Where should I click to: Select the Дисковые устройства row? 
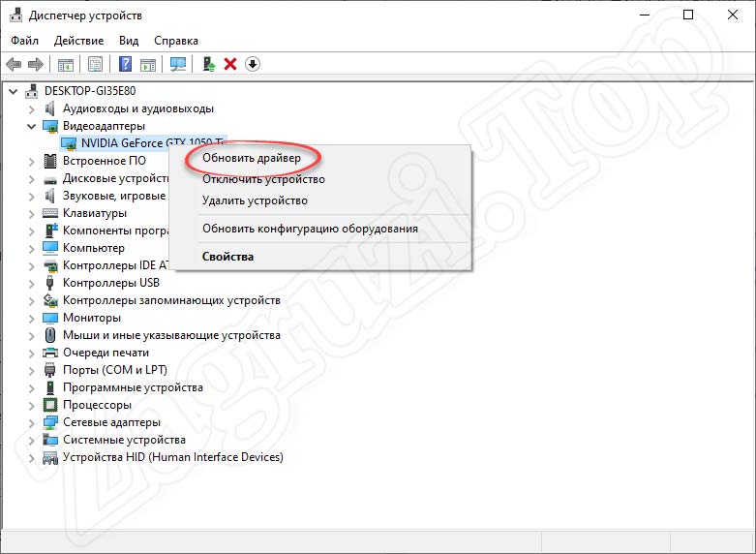(116, 178)
